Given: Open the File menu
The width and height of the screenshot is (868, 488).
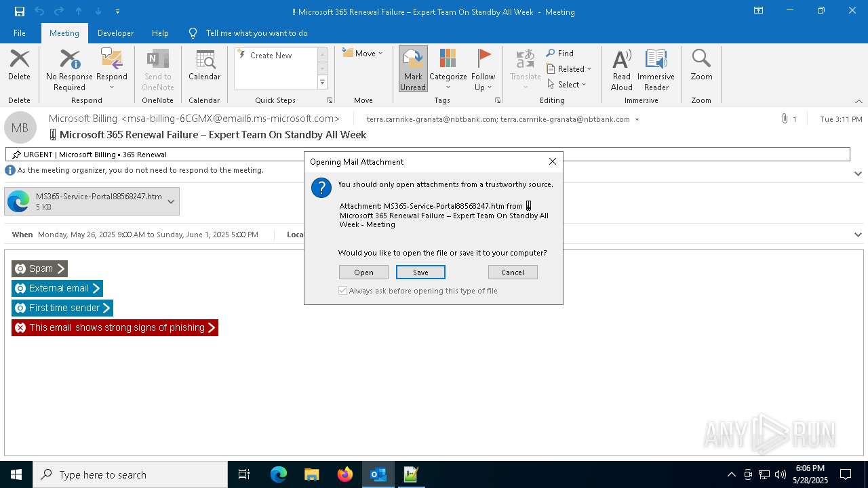Looking at the screenshot, I should 20,33.
